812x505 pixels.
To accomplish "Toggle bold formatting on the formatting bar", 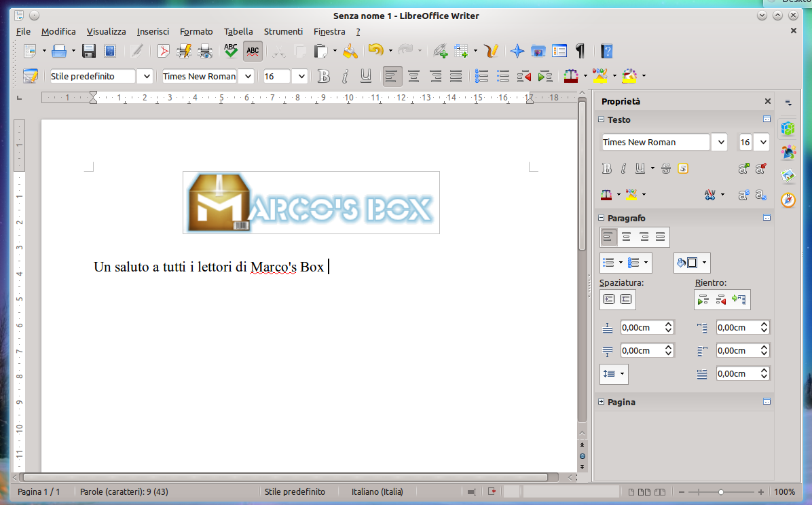I will click(x=324, y=76).
